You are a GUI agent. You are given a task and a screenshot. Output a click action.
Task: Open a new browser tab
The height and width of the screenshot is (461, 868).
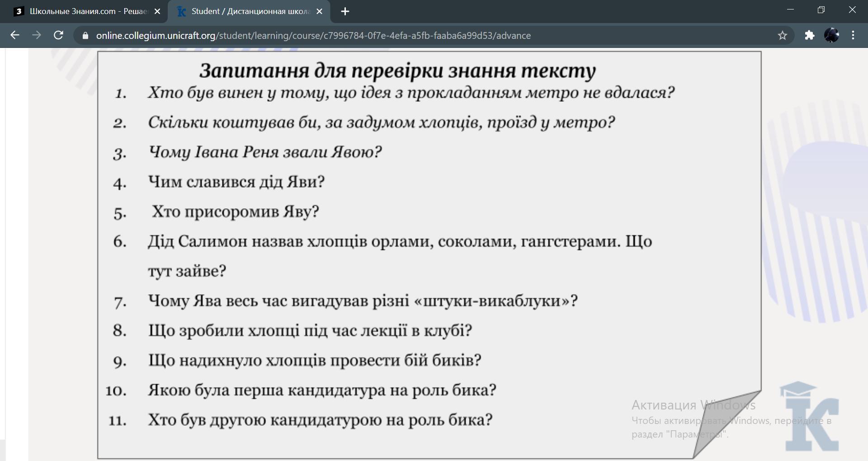pos(345,12)
